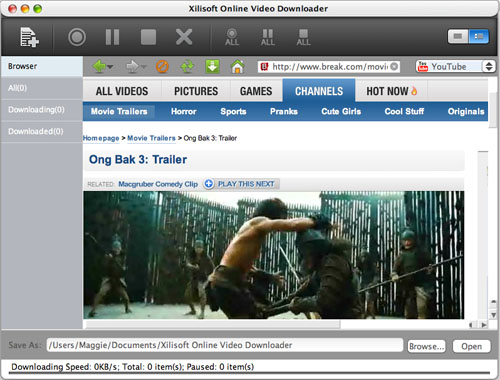Clear the URL address field
The width and height of the screenshot is (500, 380).
coord(394,67)
